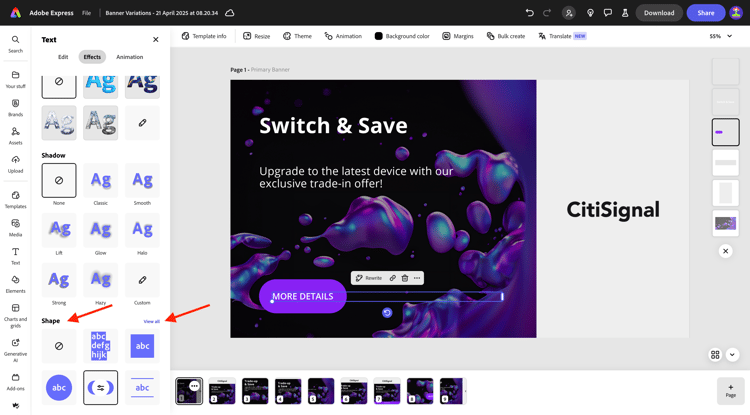Select the no-shape option under Shape
The image size is (750, 415).
59,346
